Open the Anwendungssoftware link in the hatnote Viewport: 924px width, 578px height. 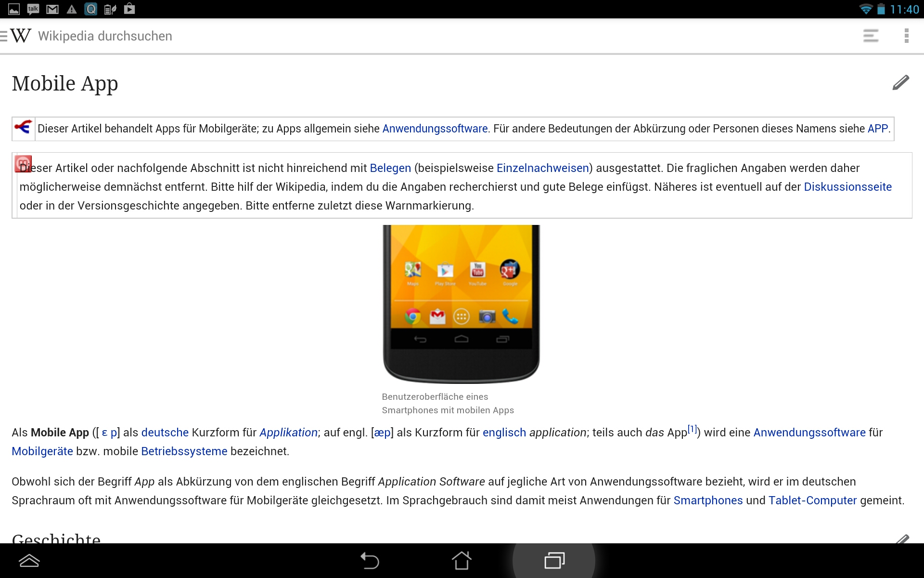[435, 129]
